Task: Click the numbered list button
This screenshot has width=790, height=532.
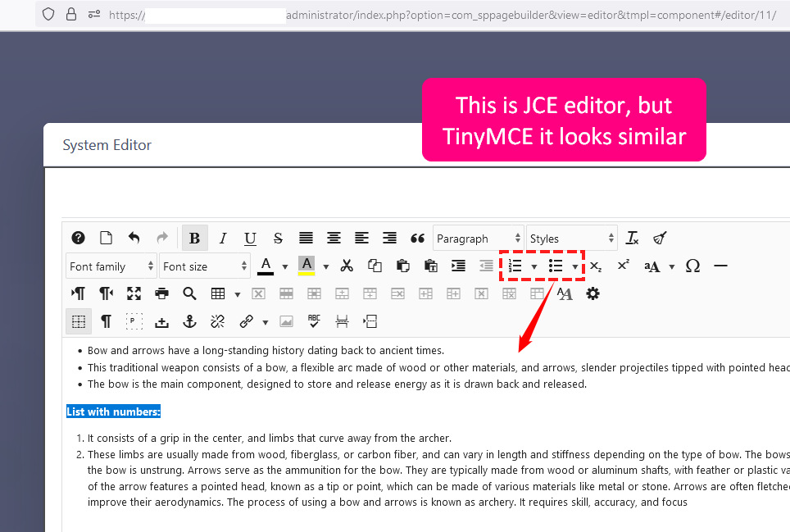Action: point(515,266)
